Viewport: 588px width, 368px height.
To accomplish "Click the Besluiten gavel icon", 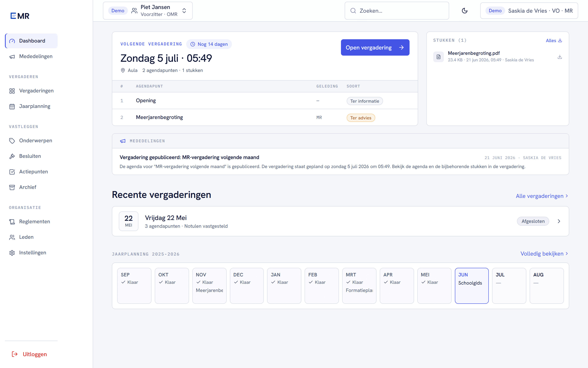I will click(12, 156).
